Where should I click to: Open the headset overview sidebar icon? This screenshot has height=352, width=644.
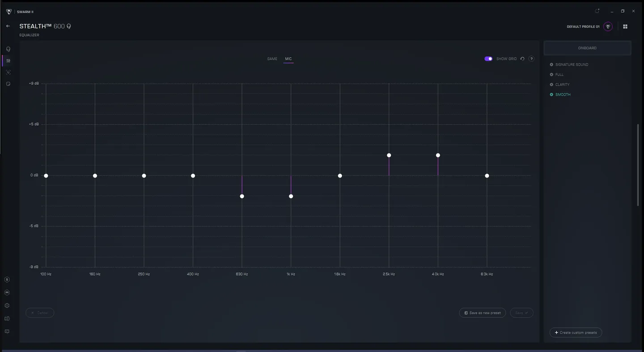click(8, 49)
